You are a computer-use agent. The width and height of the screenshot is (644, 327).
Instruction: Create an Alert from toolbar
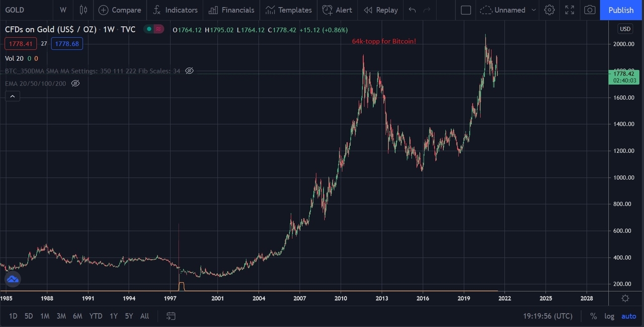337,10
